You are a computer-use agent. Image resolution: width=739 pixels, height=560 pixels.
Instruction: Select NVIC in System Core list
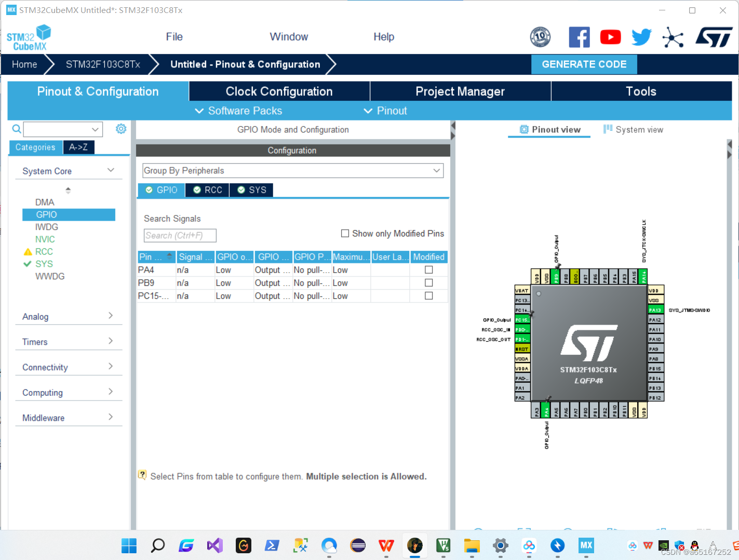[45, 239]
